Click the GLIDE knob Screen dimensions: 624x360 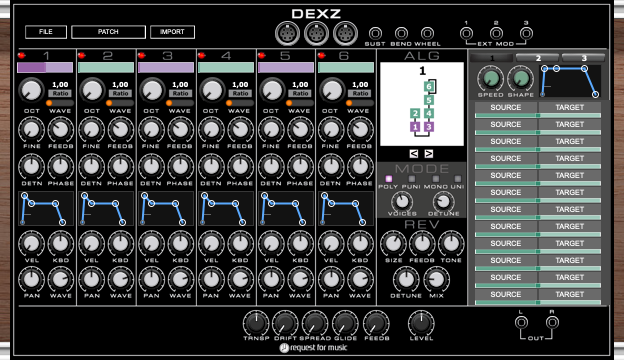pos(345,323)
